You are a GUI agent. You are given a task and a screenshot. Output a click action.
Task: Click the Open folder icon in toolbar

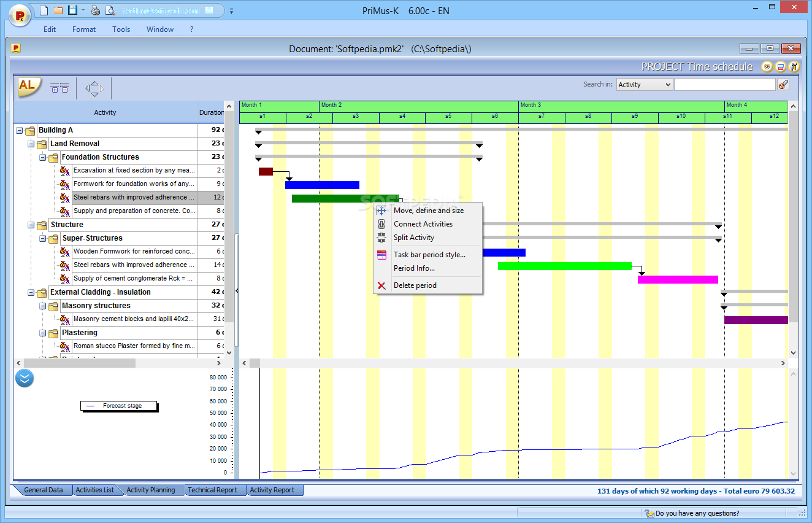click(58, 10)
